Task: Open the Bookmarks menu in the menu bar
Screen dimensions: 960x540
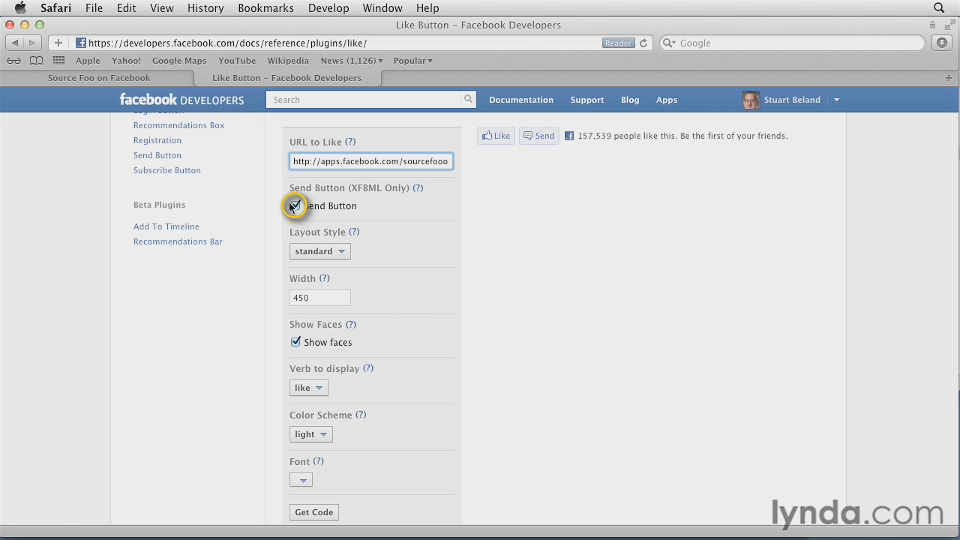Action: point(264,8)
